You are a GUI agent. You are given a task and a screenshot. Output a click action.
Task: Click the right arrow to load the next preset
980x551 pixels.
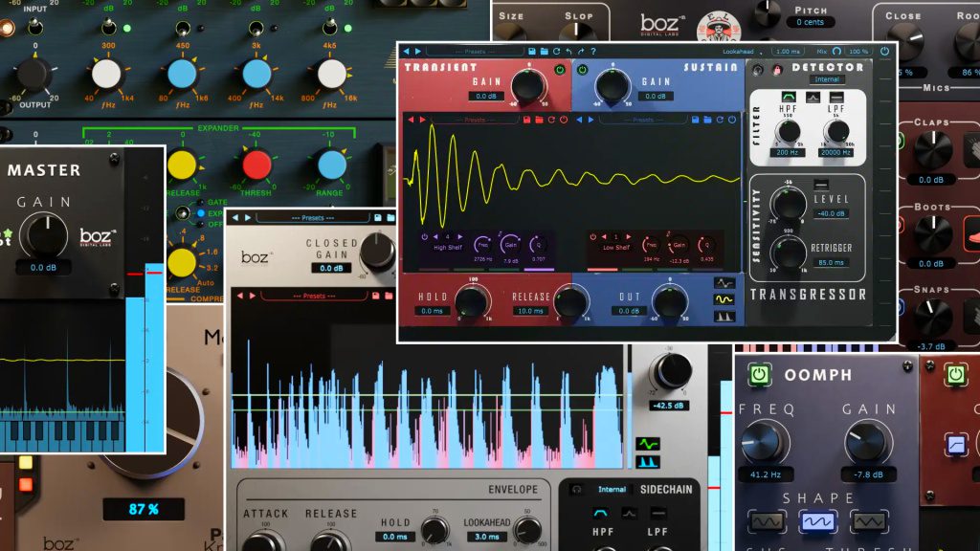[415, 49]
